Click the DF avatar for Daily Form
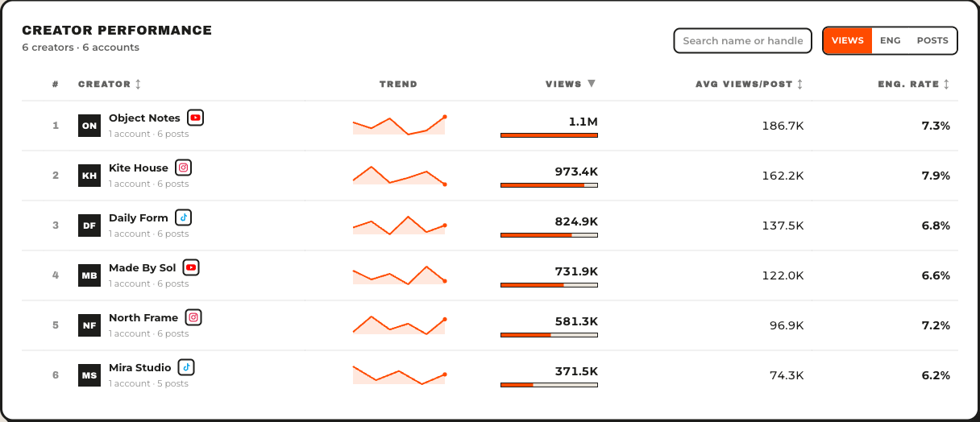This screenshot has width=980, height=422. point(89,225)
